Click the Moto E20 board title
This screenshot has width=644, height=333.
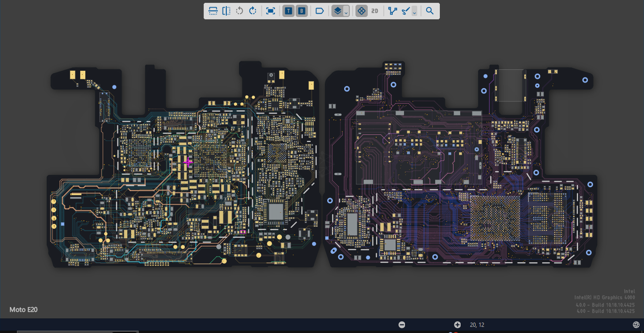click(24, 309)
